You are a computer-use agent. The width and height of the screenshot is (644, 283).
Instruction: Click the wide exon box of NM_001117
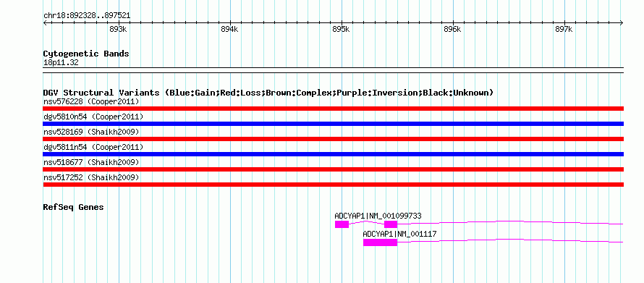381,242
